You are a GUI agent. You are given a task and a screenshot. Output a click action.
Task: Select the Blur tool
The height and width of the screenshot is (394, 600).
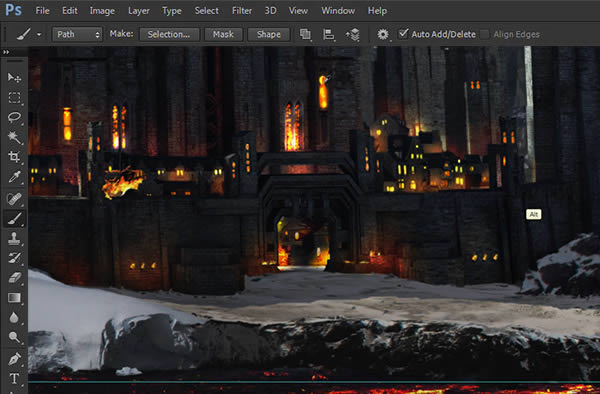click(x=14, y=317)
